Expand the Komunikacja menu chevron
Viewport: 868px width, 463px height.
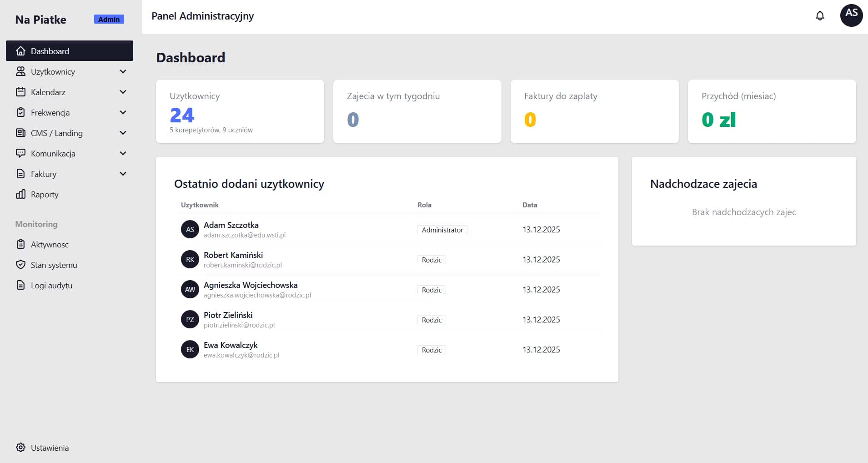click(x=122, y=153)
